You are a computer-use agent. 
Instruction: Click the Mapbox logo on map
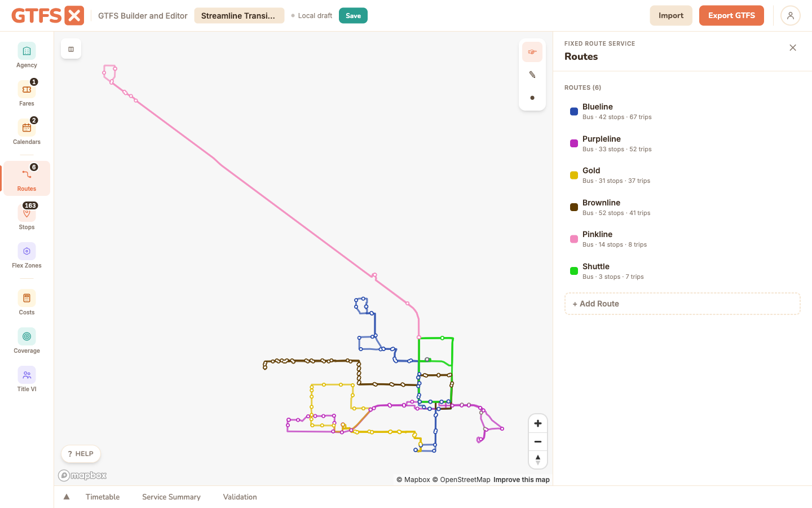(82, 476)
